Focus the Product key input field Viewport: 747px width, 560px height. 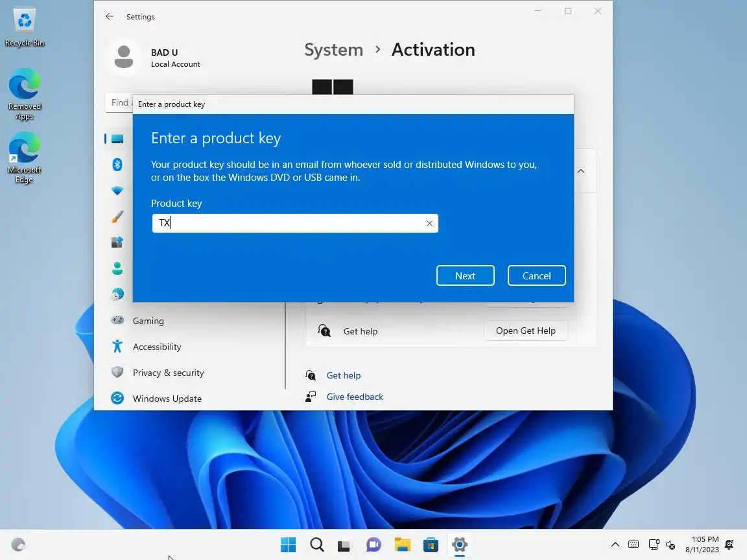click(x=295, y=224)
